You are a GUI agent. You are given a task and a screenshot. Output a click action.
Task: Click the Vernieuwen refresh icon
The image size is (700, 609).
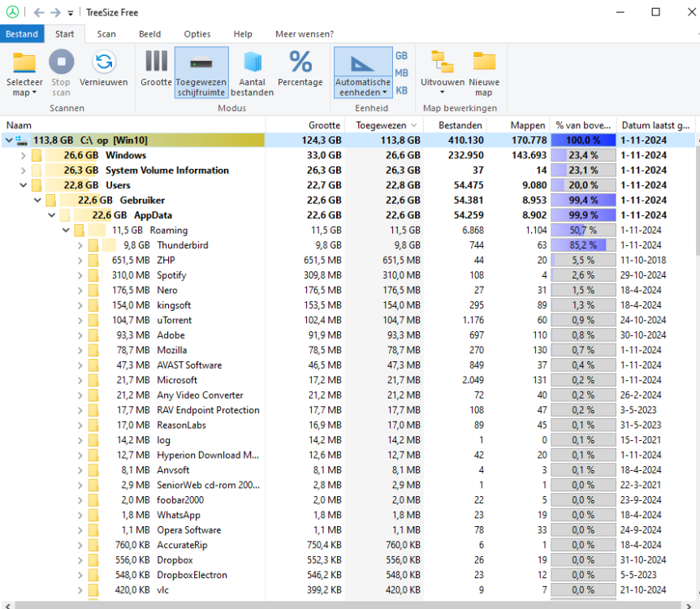point(103,63)
